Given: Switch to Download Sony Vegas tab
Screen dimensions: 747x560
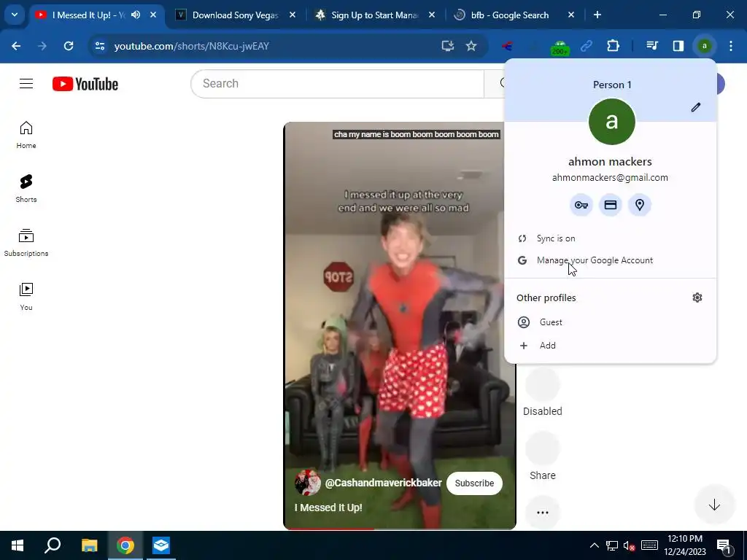Looking at the screenshot, I should coord(236,15).
